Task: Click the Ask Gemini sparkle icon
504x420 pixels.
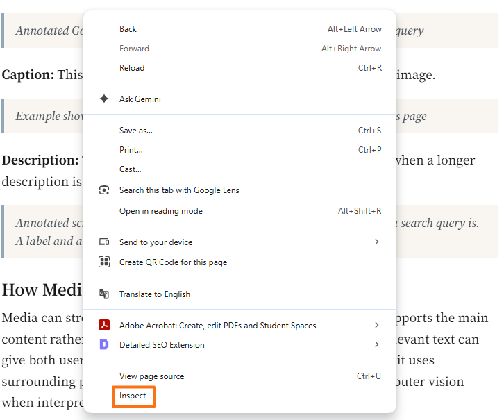Action: 104,99
